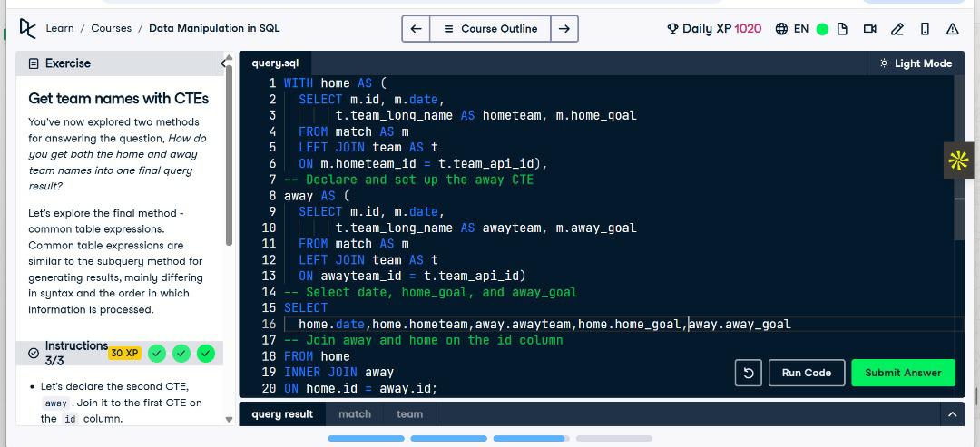
Task: Click the 30 XP badge
Action: 124,354
